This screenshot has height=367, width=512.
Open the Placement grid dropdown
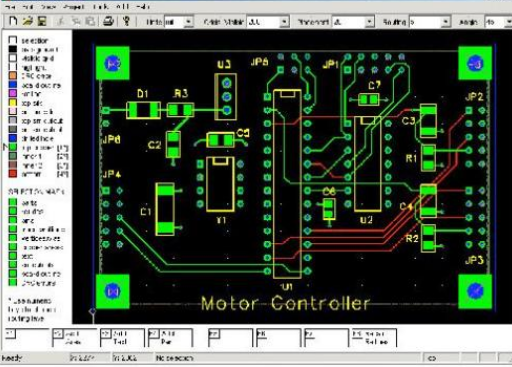click(369, 22)
